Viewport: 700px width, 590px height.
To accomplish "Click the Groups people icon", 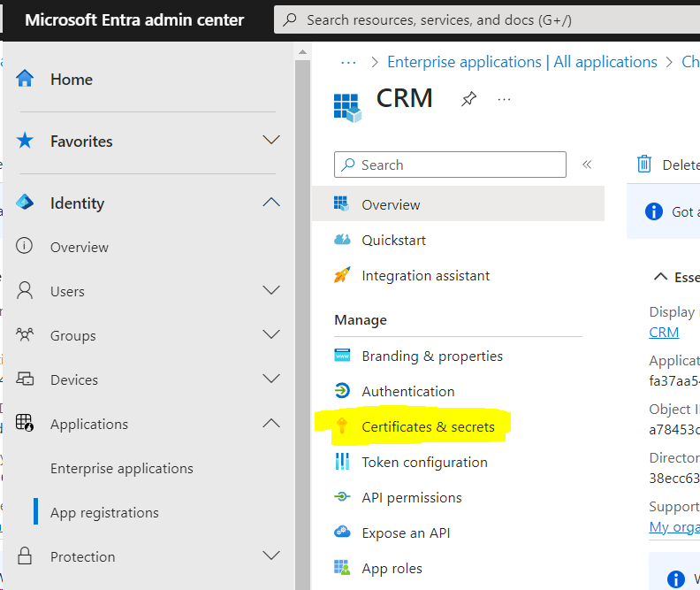I will [25, 334].
